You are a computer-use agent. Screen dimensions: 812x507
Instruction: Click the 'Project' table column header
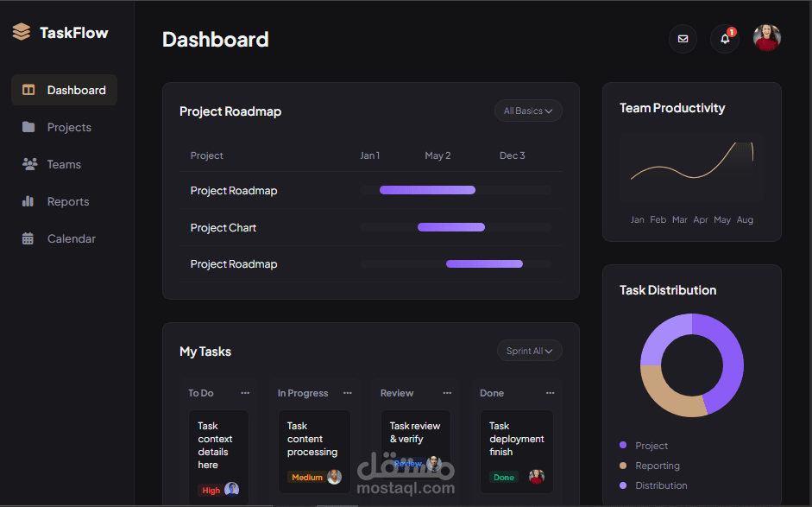(206, 155)
